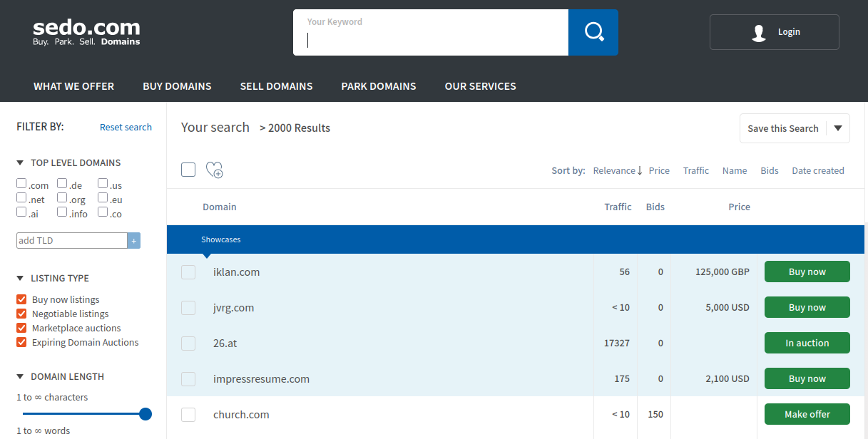
Task: Open the Our Services menu
Action: click(x=480, y=86)
